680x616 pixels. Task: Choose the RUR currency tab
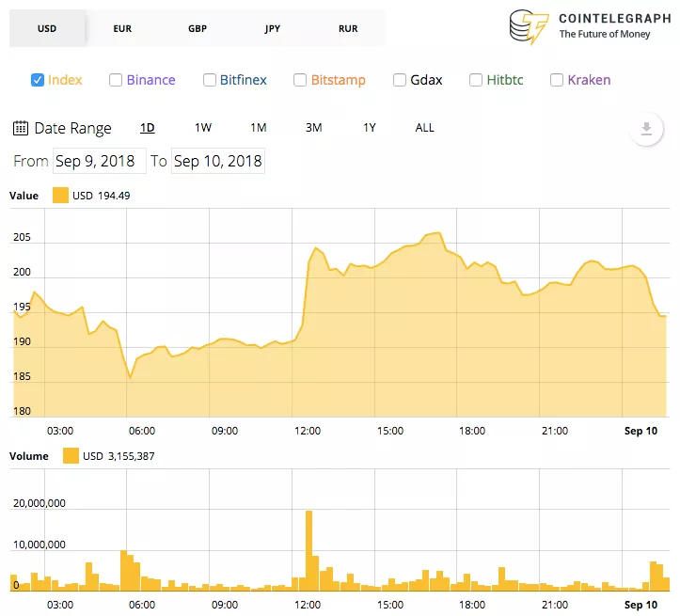348,28
